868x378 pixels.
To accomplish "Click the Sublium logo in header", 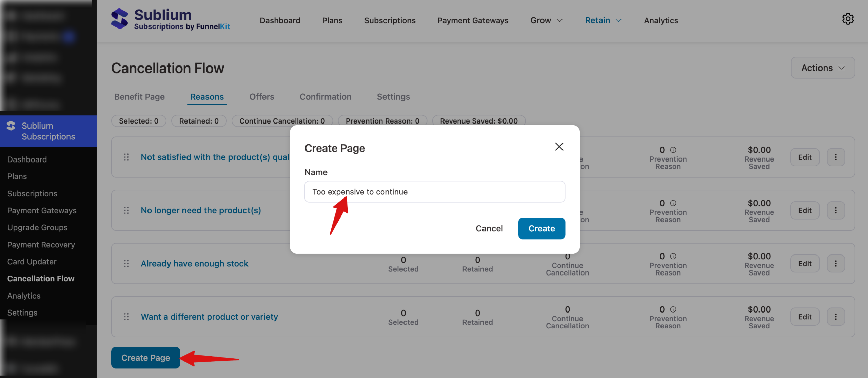I will tap(120, 19).
